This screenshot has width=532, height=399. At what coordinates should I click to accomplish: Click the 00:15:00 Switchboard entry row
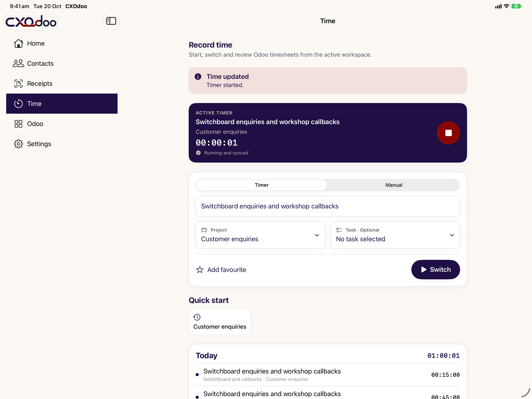tap(328, 375)
